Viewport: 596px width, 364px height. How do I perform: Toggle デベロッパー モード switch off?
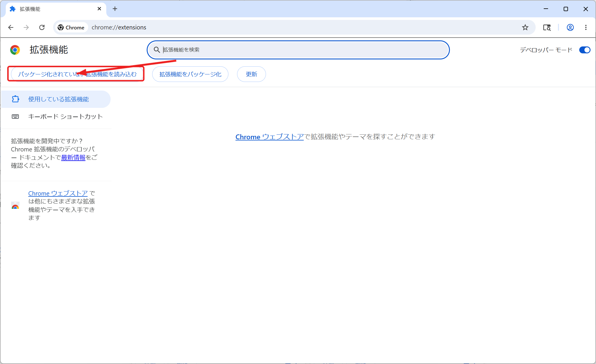(x=585, y=50)
